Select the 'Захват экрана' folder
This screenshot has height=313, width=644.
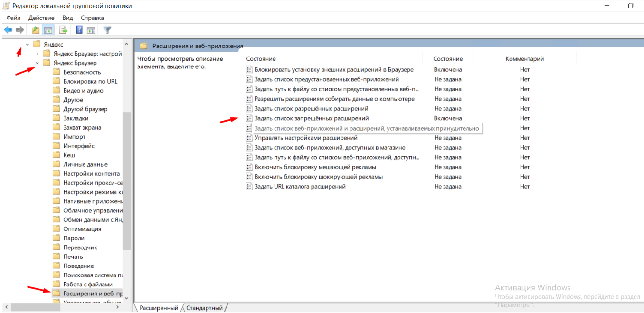(x=82, y=128)
